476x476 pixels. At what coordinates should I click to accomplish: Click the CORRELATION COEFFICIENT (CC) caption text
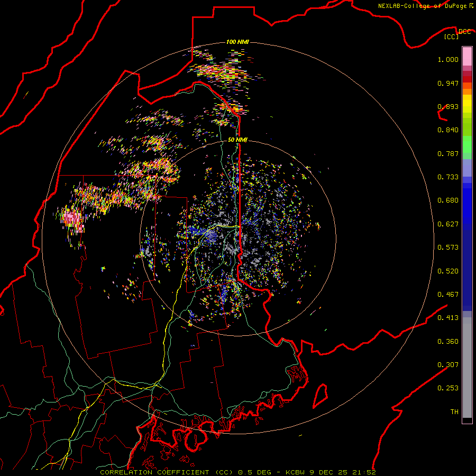pyautogui.click(x=167, y=472)
